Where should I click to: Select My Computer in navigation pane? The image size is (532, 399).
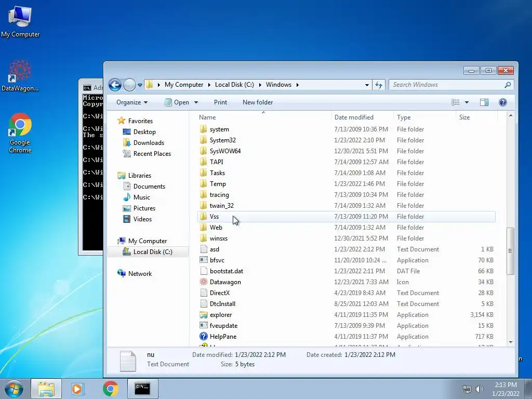(147, 241)
